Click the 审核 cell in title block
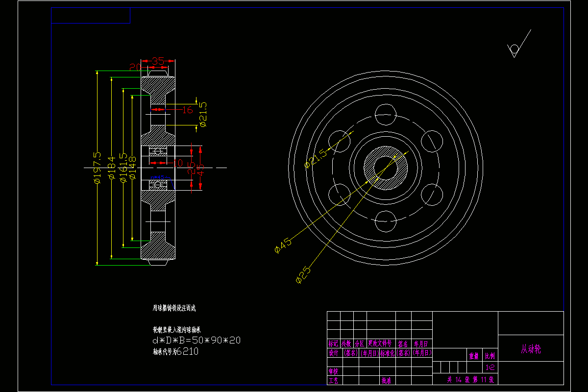Viewport: 588px width, 392px height. pos(334,371)
